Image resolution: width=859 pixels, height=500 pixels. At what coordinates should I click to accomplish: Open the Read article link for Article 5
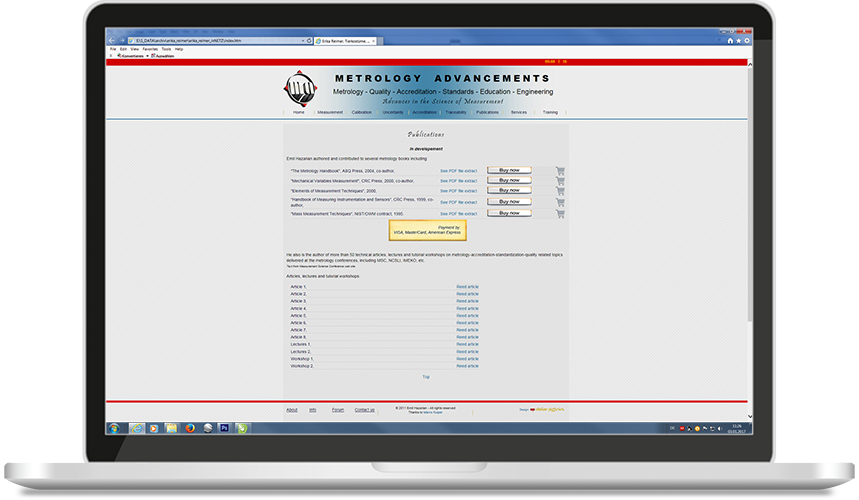tap(467, 316)
